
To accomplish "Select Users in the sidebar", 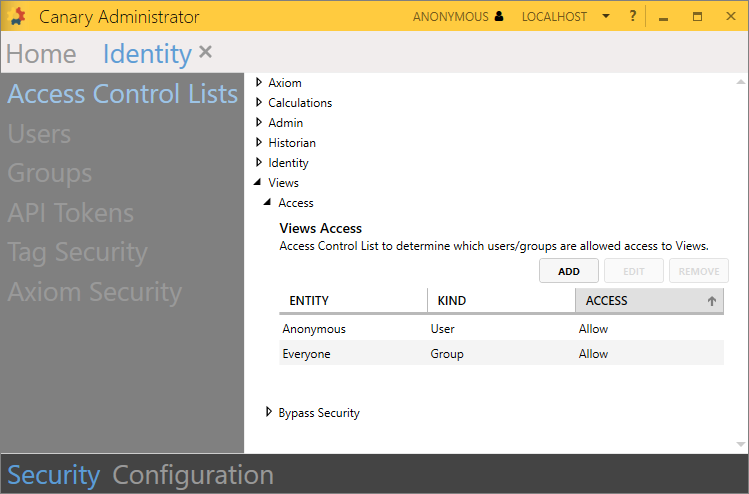I will (40, 134).
